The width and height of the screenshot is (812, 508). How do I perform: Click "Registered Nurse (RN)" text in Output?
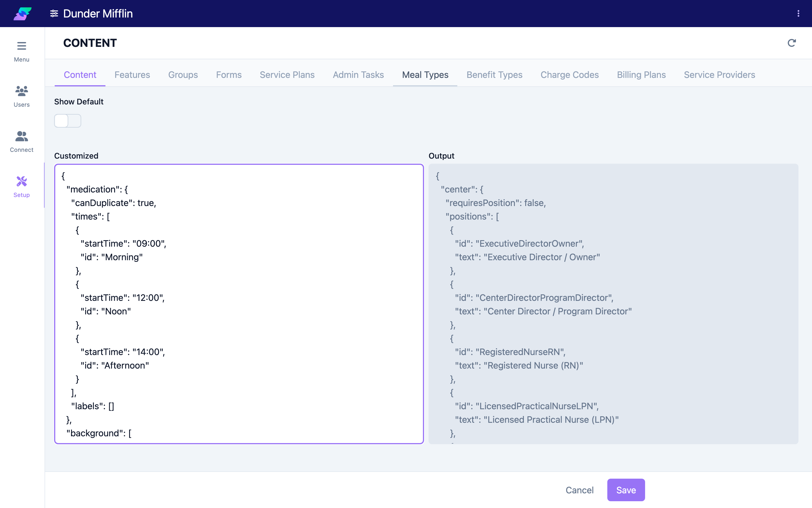pyautogui.click(x=533, y=365)
